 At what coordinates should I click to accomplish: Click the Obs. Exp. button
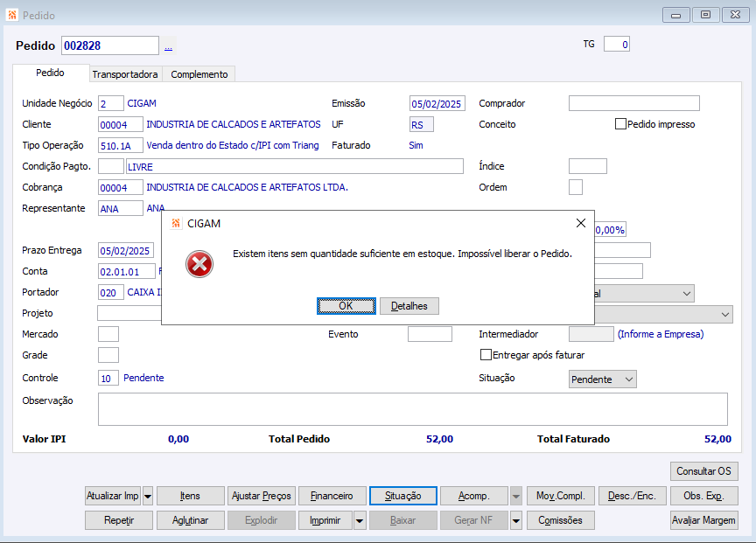703,496
